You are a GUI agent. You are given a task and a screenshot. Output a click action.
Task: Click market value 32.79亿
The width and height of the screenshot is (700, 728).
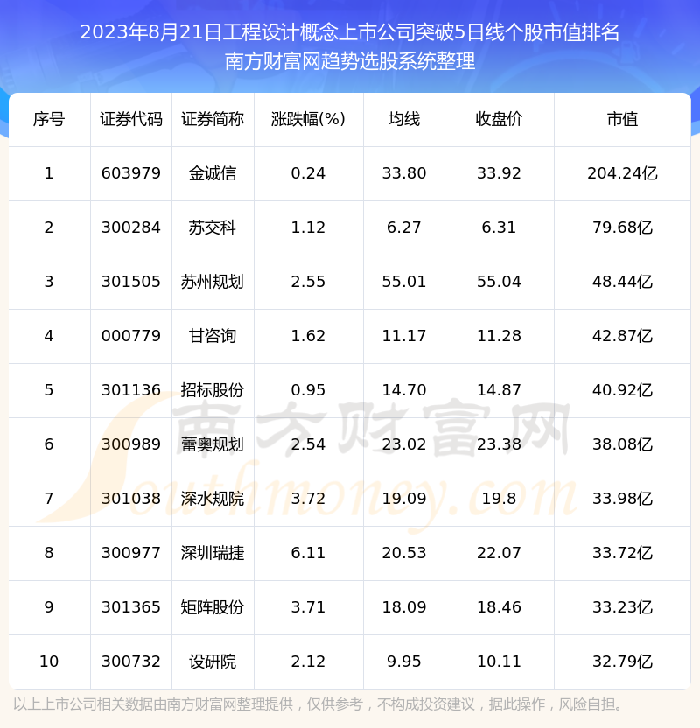[x=622, y=661]
